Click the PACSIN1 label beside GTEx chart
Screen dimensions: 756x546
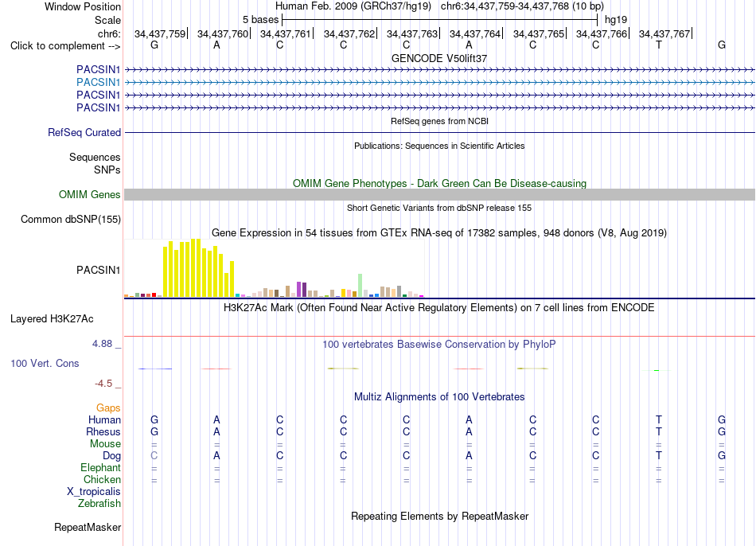point(99,270)
